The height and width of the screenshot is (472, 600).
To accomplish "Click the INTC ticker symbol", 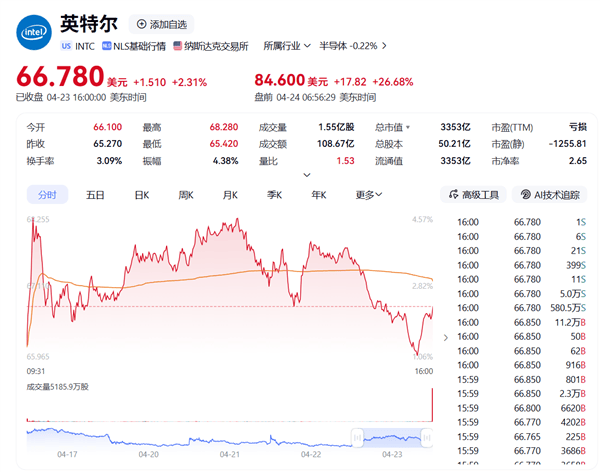I will click(x=85, y=46).
